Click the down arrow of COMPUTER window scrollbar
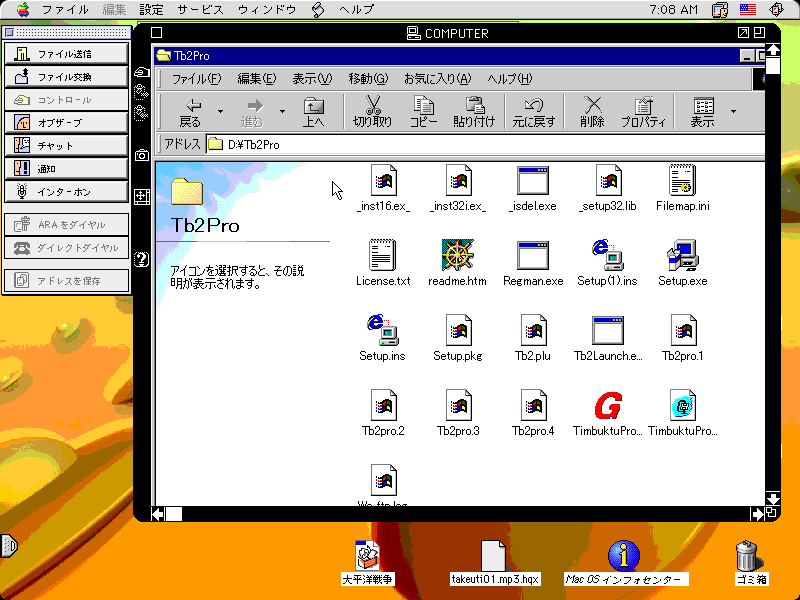 [772, 498]
